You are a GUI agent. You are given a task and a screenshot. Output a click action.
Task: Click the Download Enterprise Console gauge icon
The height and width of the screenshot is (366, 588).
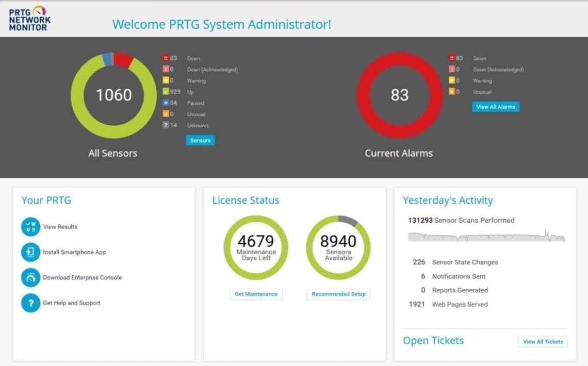click(31, 277)
